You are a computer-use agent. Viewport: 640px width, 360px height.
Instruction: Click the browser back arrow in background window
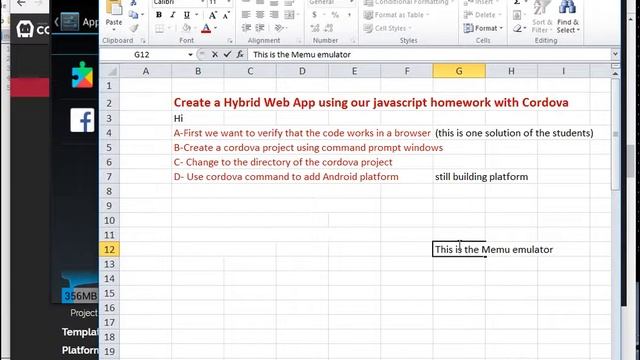pyautogui.click(x=21, y=3)
